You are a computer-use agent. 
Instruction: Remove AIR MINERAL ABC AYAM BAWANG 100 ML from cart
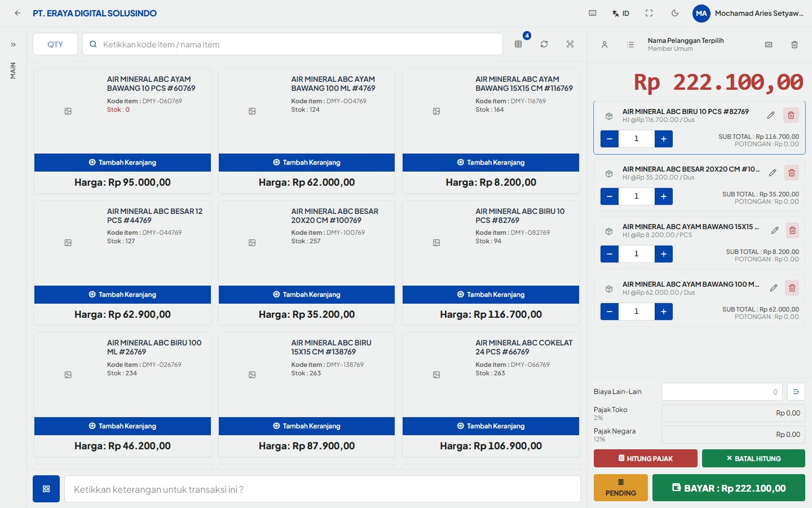click(792, 288)
